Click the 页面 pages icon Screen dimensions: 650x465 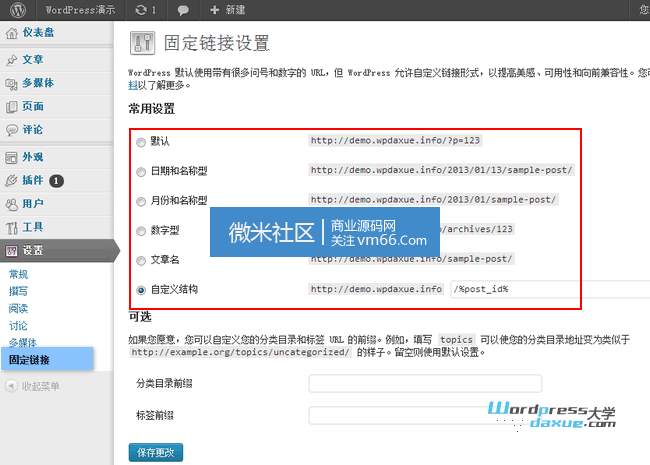[x=12, y=107]
